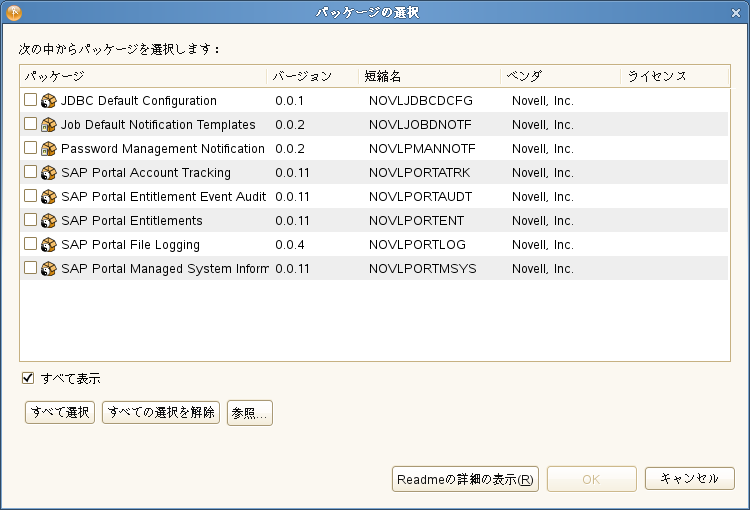
Task: Click the Job Default Notification Templates package icon
Action: [48, 125]
